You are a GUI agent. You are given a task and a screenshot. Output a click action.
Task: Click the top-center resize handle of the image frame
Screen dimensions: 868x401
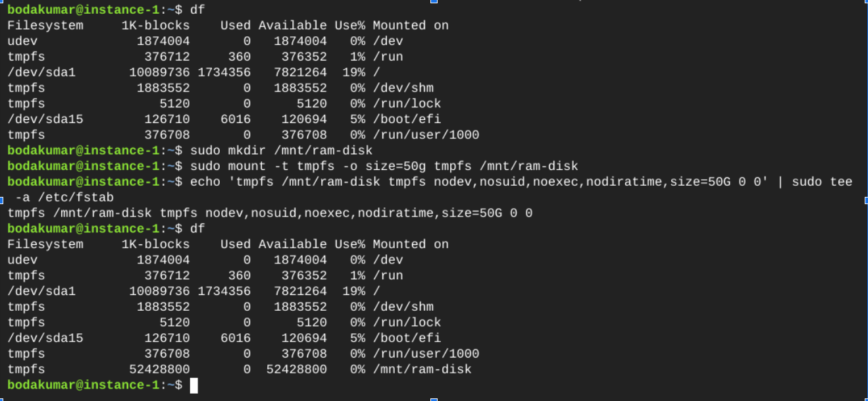[x=432, y=1]
